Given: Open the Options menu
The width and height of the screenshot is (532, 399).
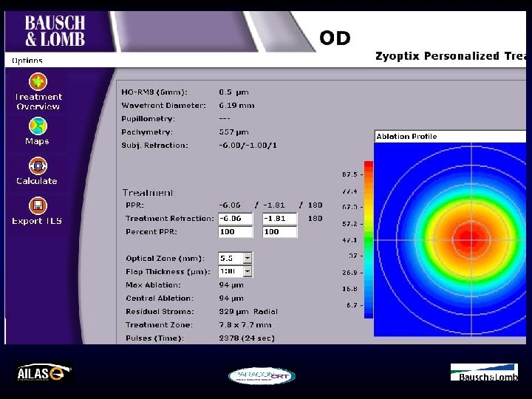Looking at the screenshot, I should click(x=27, y=61).
